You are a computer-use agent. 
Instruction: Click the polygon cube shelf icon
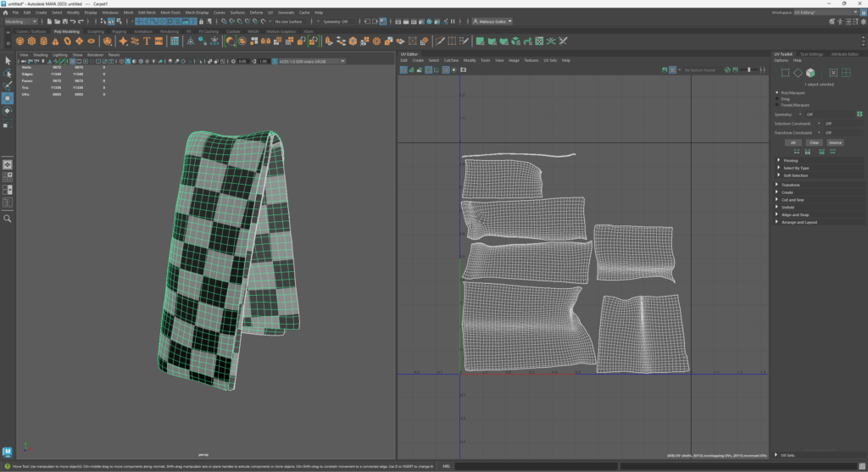pyautogui.click(x=31, y=41)
